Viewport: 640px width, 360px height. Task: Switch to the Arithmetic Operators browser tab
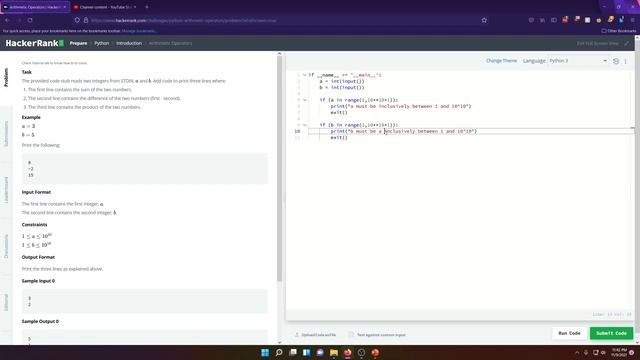point(35,7)
